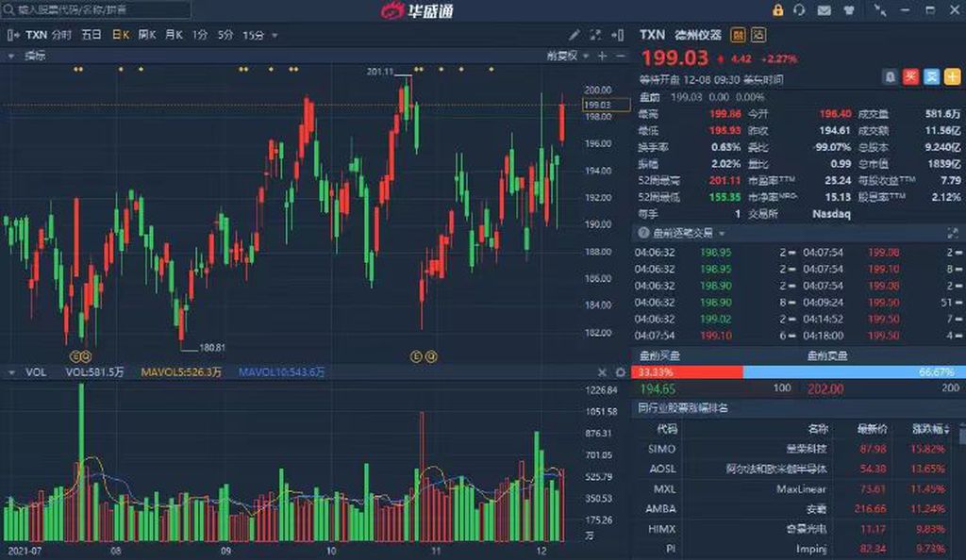
Task: Switch to the 五日 five-day tab
Action: coord(92,35)
